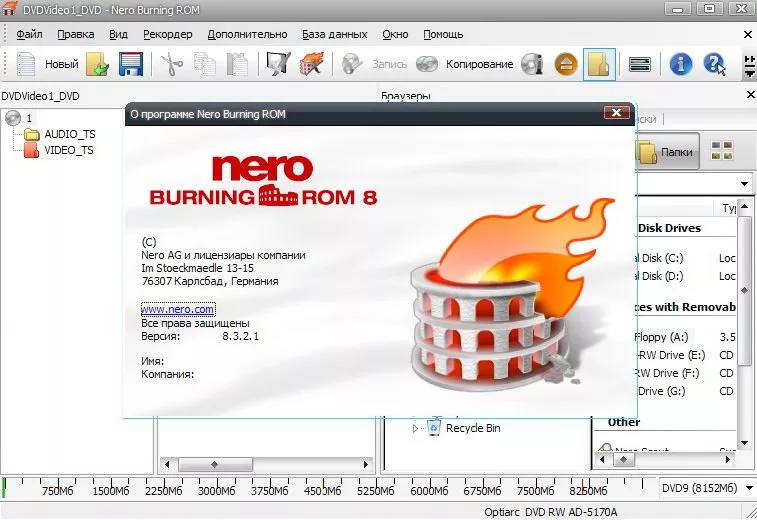Open the Рекордер menu
The image size is (757, 520).
pos(168,34)
